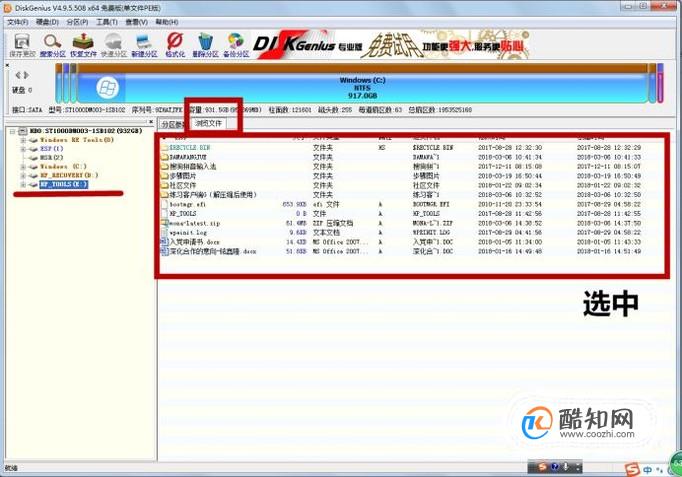Open the 文件(F) menu

pyautogui.click(x=18, y=22)
